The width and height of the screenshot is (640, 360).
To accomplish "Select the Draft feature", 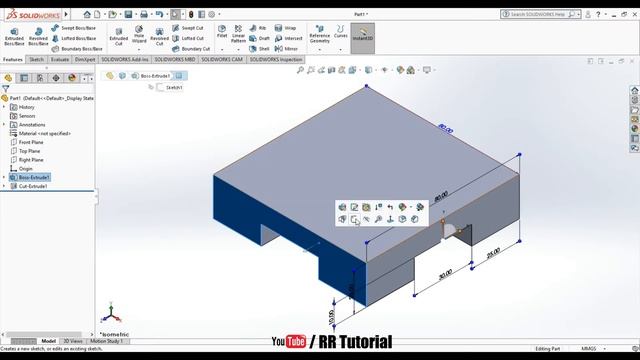I will (x=260, y=38).
